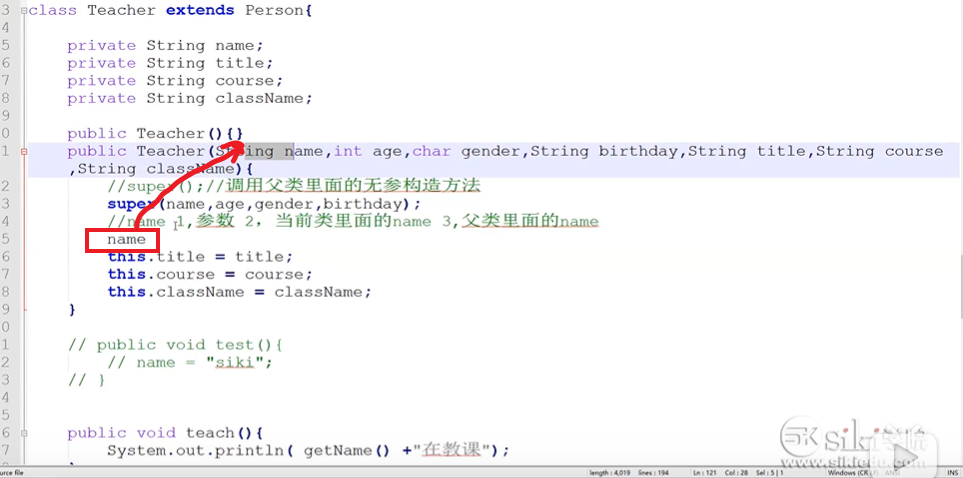Click the 'this.className = className;' statement
Image resolution: width=963 pixels, height=478 pixels.
coord(239,292)
